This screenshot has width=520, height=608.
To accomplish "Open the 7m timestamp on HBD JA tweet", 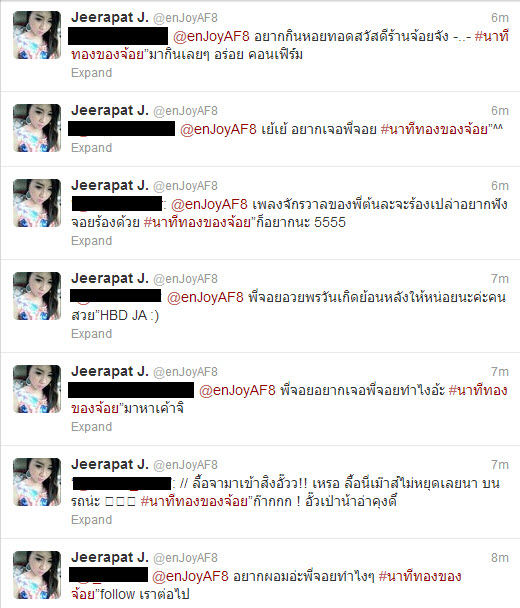I will pos(500,279).
